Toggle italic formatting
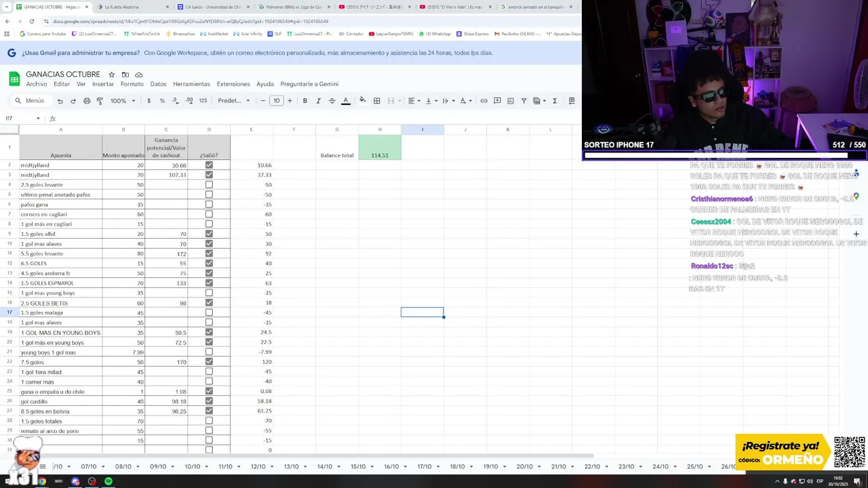 click(318, 101)
